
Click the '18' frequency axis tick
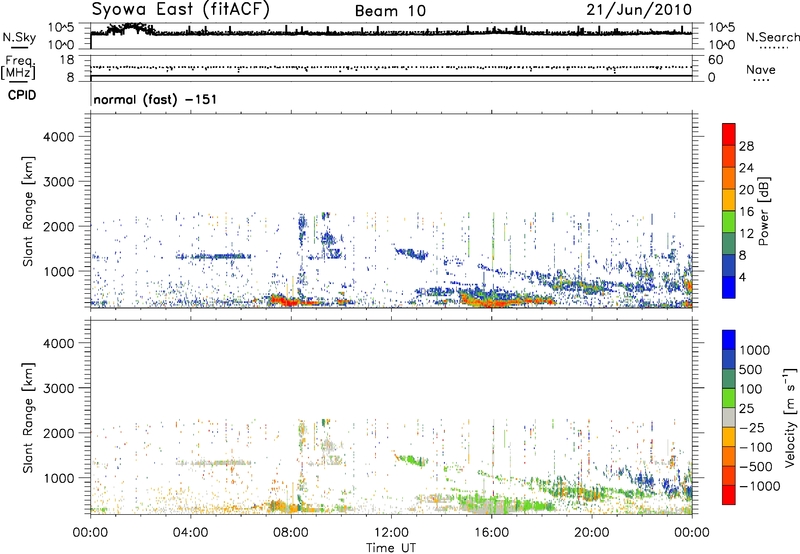67,60
